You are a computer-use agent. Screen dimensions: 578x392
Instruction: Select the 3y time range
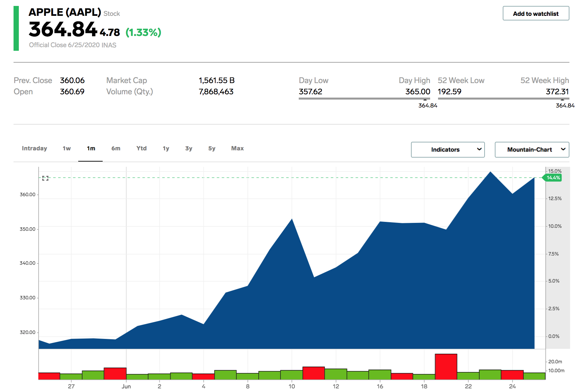click(x=188, y=148)
